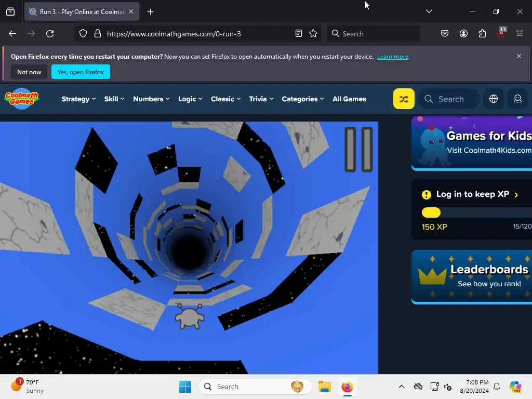Open a new tab with the plus button

tap(150, 12)
